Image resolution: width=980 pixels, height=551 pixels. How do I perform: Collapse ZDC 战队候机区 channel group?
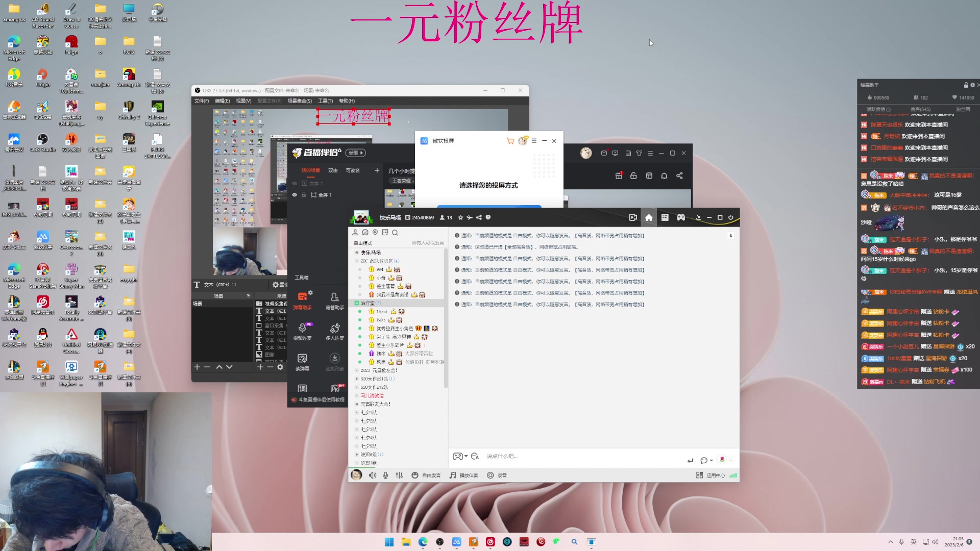(x=357, y=261)
